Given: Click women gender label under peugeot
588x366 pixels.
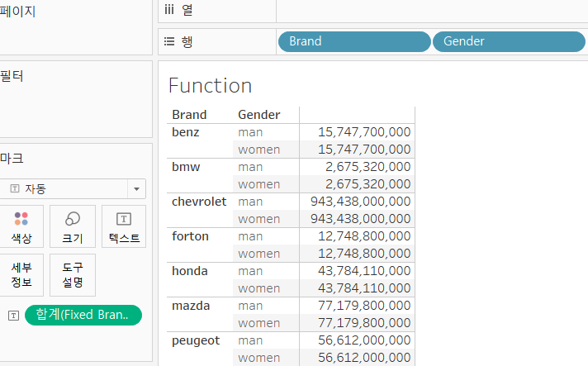Looking at the screenshot, I should [258, 358].
